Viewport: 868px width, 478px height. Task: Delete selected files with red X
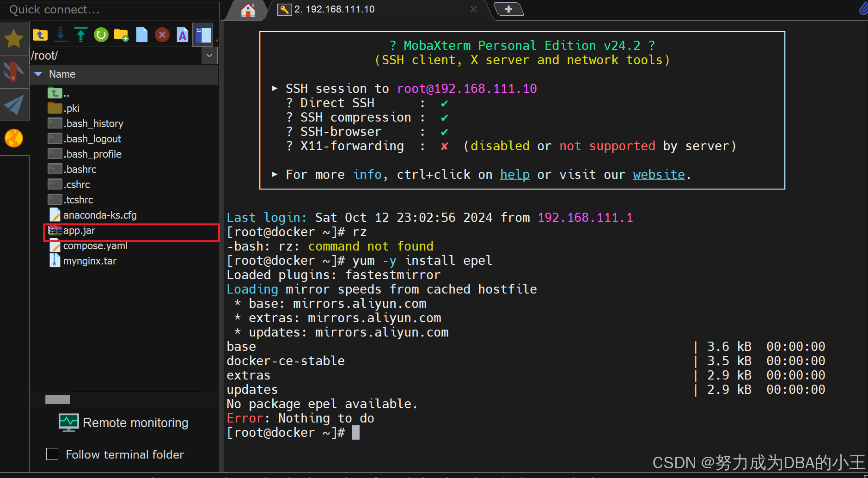162,35
